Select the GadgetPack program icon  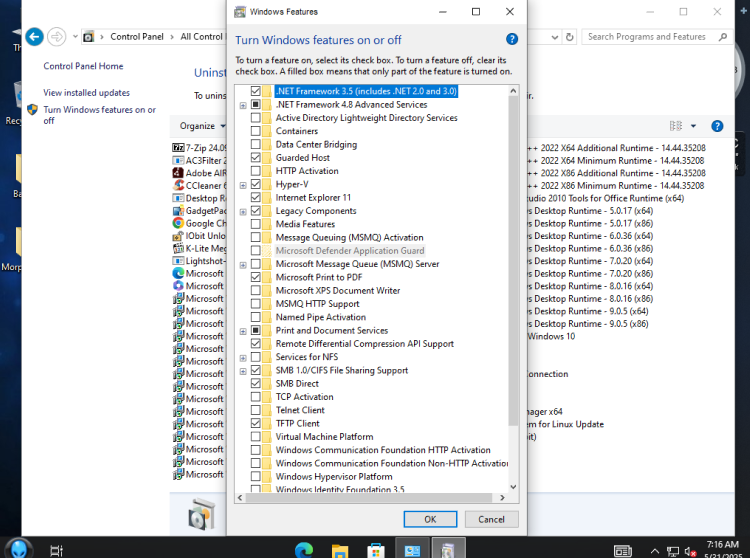[x=178, y=210]
